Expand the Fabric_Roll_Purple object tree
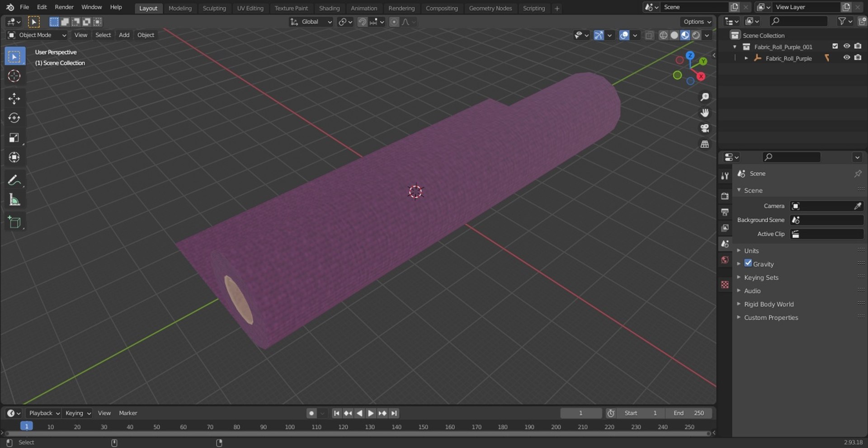This screenshot has height=448, width=868. tap(746, 58)
